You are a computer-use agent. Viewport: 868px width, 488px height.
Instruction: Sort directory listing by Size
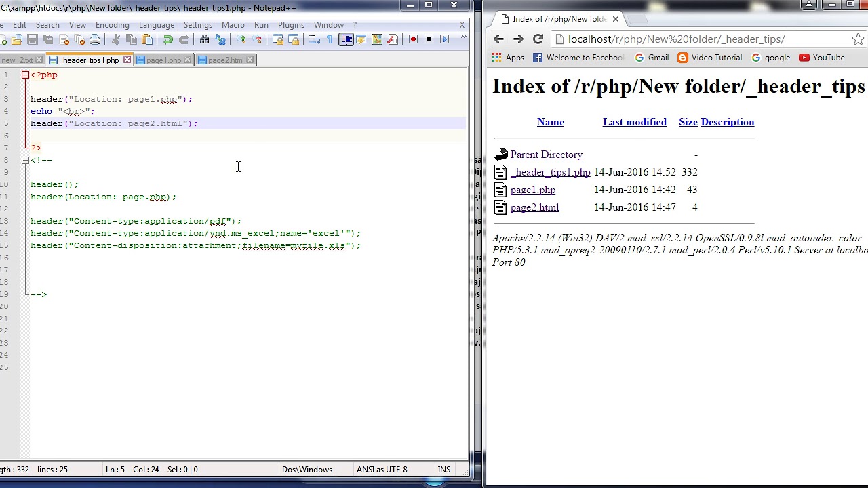688,123
